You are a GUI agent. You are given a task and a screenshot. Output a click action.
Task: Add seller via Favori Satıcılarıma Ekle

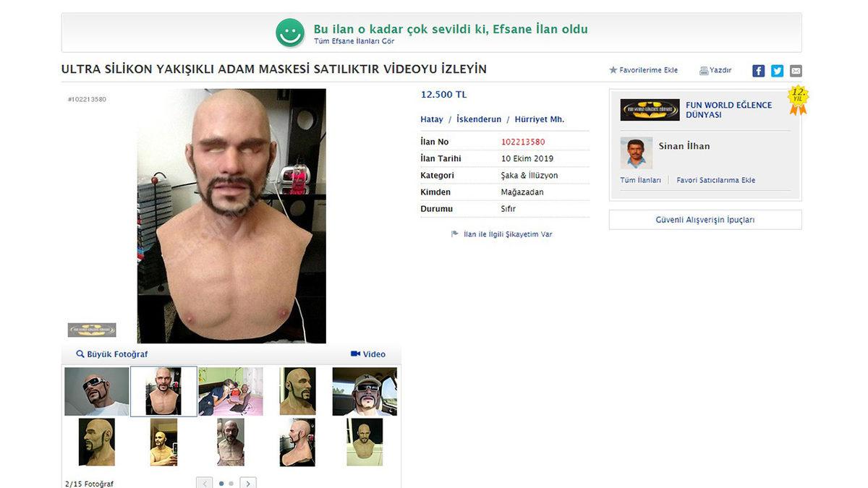click(716, 180)
